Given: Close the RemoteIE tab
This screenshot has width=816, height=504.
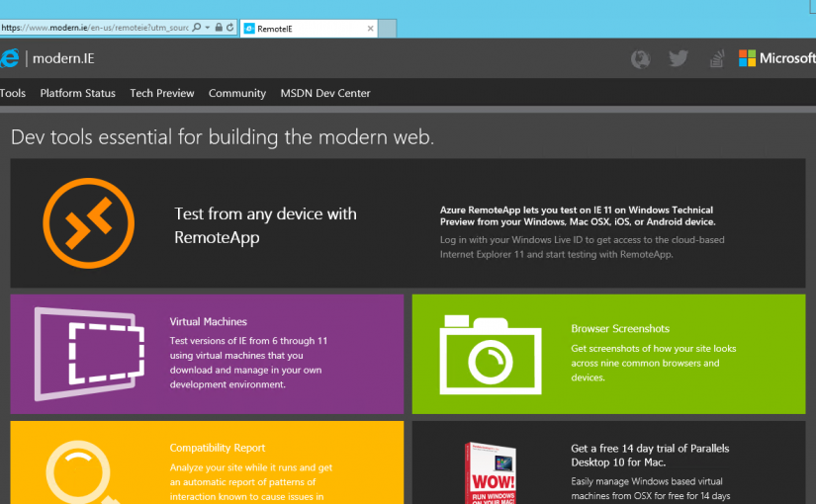Looking at the screenshot, I should coord(370,29).
